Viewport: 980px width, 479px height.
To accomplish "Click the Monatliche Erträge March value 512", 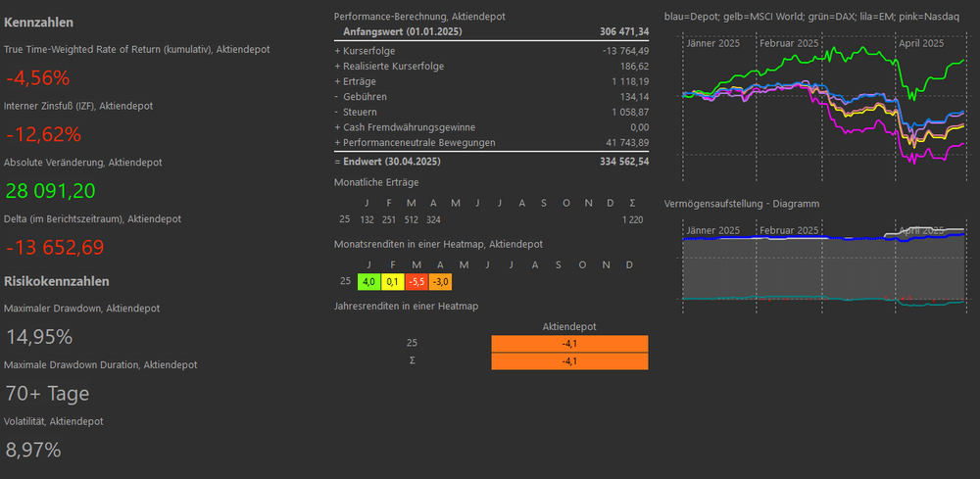I will [411, 219].
